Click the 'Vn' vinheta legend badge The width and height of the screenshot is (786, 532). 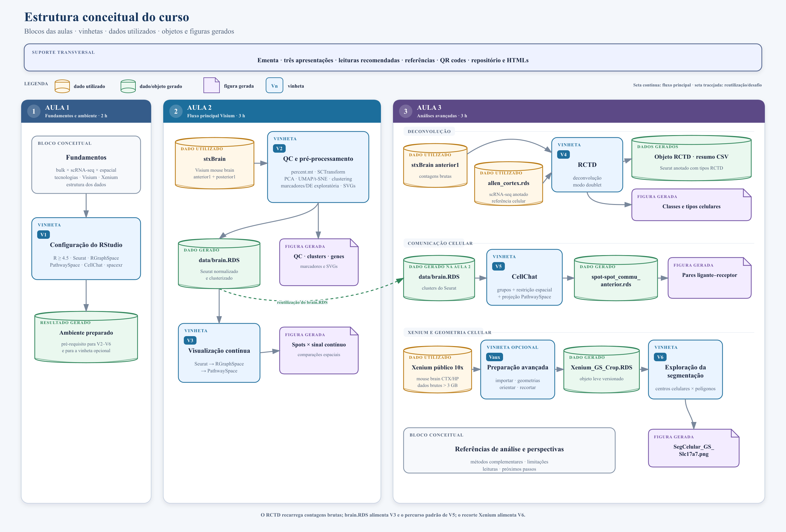tap(274, 86)
